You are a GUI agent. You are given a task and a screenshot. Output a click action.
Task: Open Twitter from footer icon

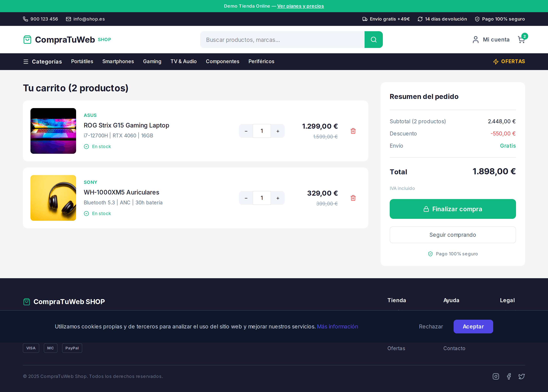tap(522, 376)
